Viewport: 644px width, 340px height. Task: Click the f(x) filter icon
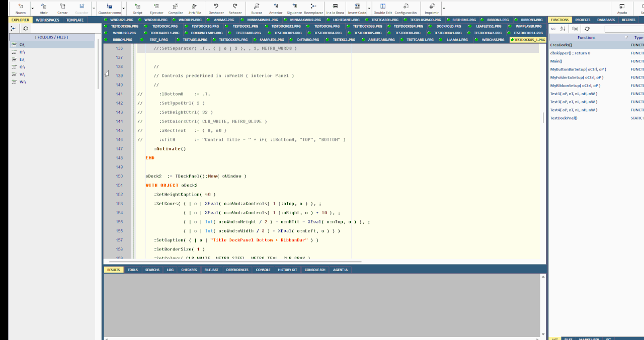pos(575,29)
